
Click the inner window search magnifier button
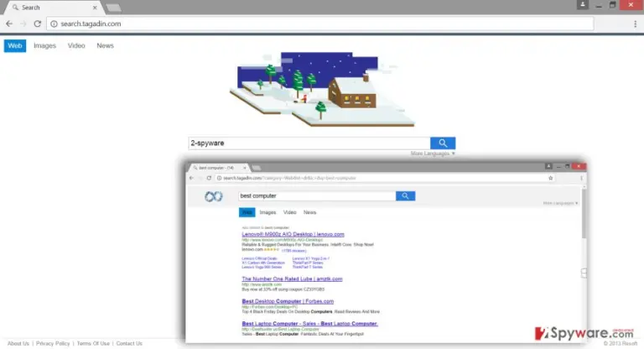point(405,196)
